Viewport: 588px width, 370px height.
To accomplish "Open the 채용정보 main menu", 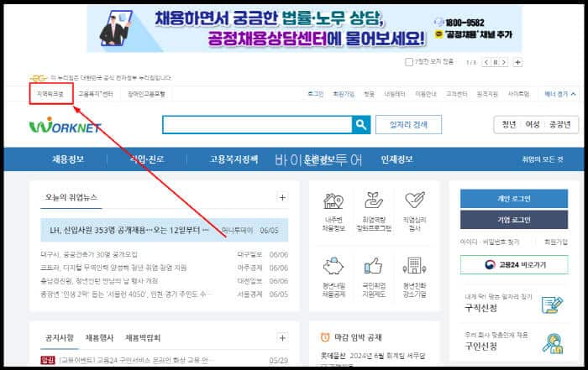I will (68, 159).
